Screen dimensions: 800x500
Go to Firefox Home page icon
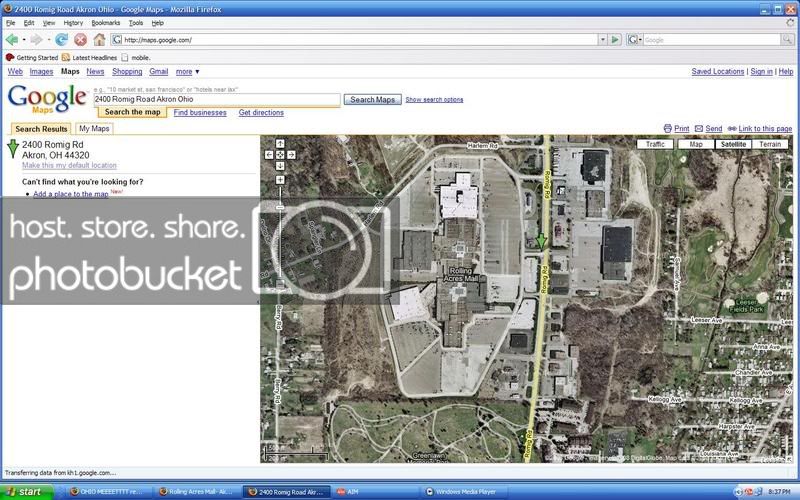(x=99, y=39)
